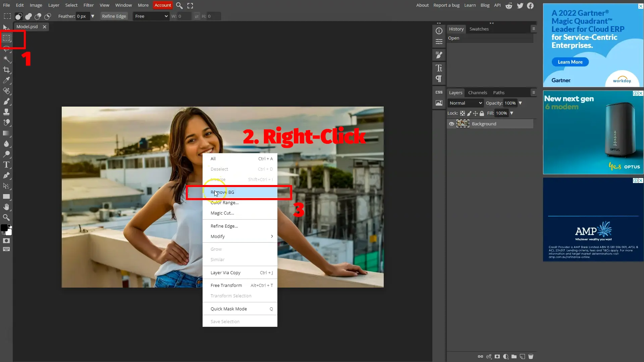Image resolution: width=644 pixels, height=362 pixels.
Task: Switch to Swatches tab
Action: (x=479, y=29)
